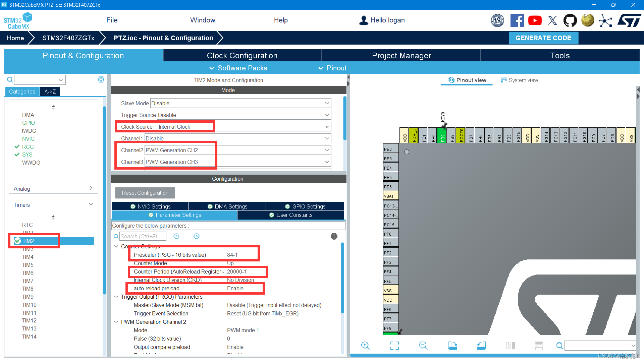The image size is (644, 362).
Task: Open the Facebook icon link
Action: tap(517, 20)
